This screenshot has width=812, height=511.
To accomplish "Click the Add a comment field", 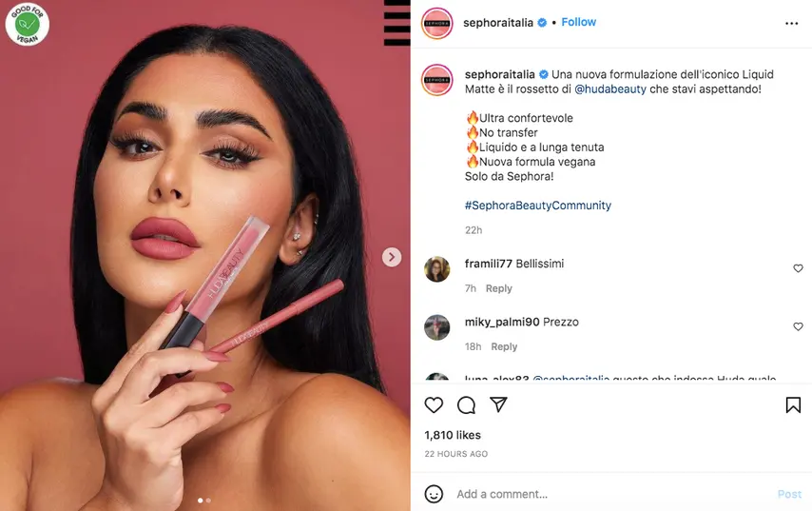I will 611,494.
